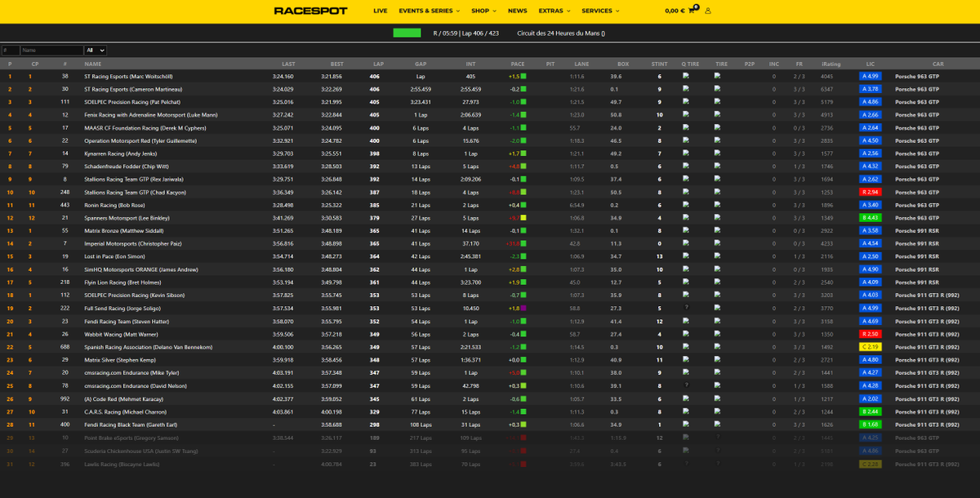980x498 pixels.
Task: Click Q TIRE icon in Matrix Bronze row
Action: coord(686,231)
